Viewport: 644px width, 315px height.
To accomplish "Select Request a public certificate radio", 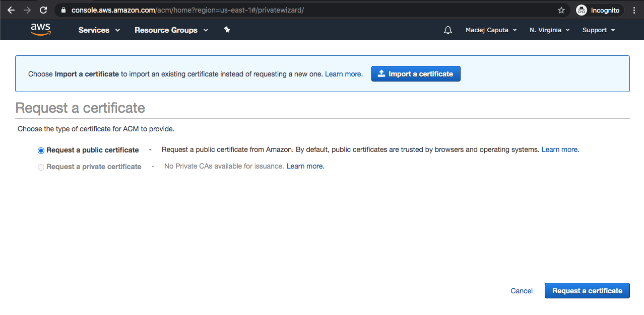I will pos(41,150).
